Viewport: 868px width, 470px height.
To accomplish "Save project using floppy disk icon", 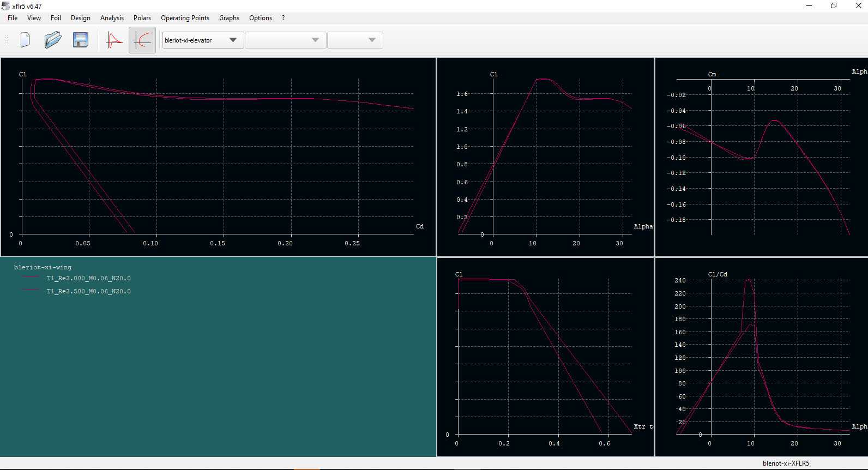I will (81, 40).
